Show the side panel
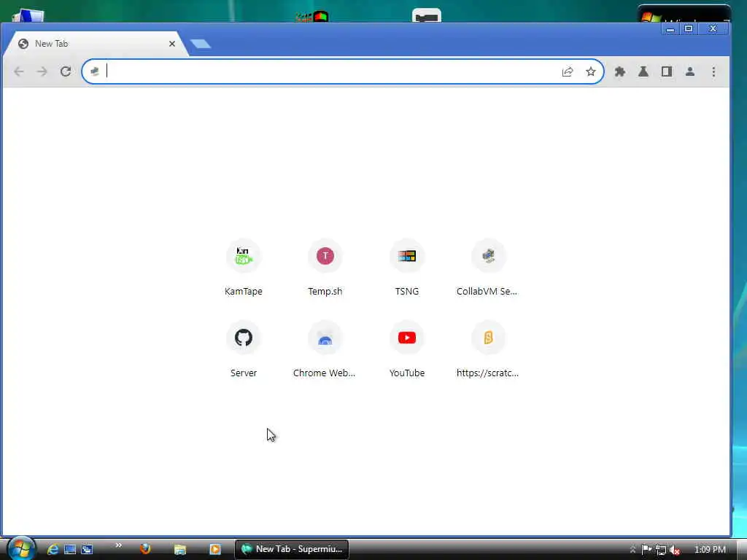Screen dimensions: 747x560 [667, 71]
